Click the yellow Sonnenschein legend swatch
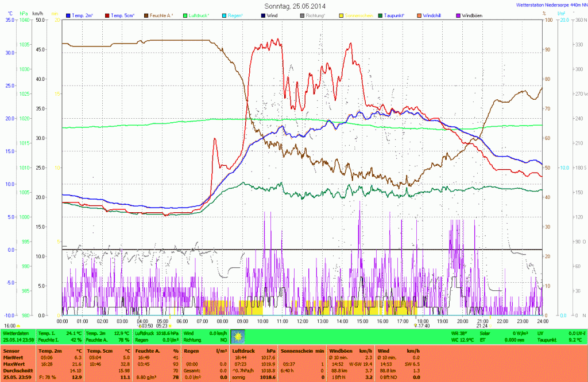Image resolution: width=588 pixels, height=382 pixels. (342, 15)
